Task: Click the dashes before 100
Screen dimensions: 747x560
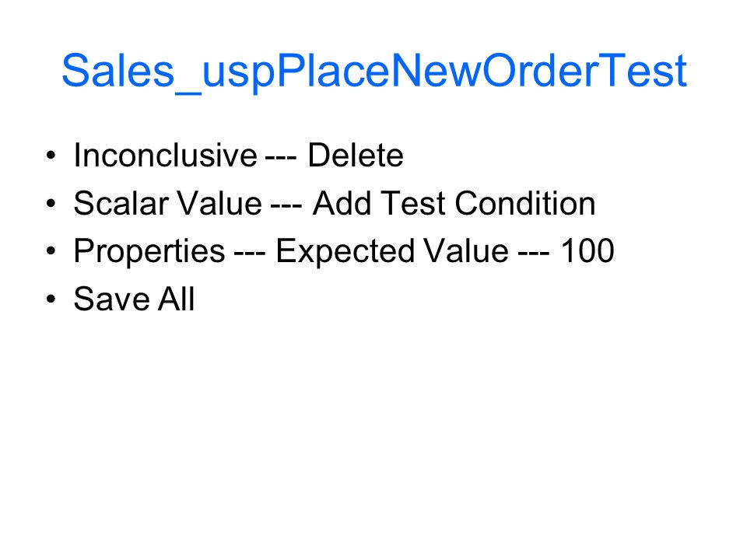Action: click(x=534, y=255)
